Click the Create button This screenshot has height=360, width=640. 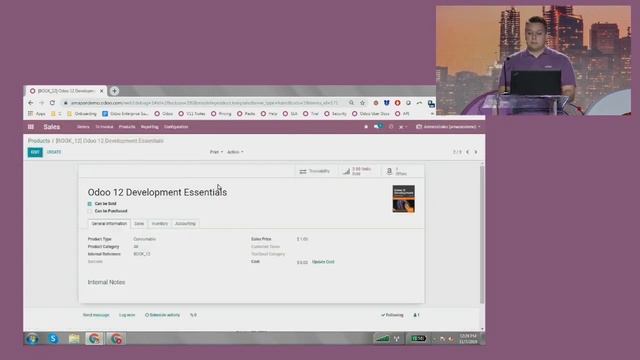53,152
